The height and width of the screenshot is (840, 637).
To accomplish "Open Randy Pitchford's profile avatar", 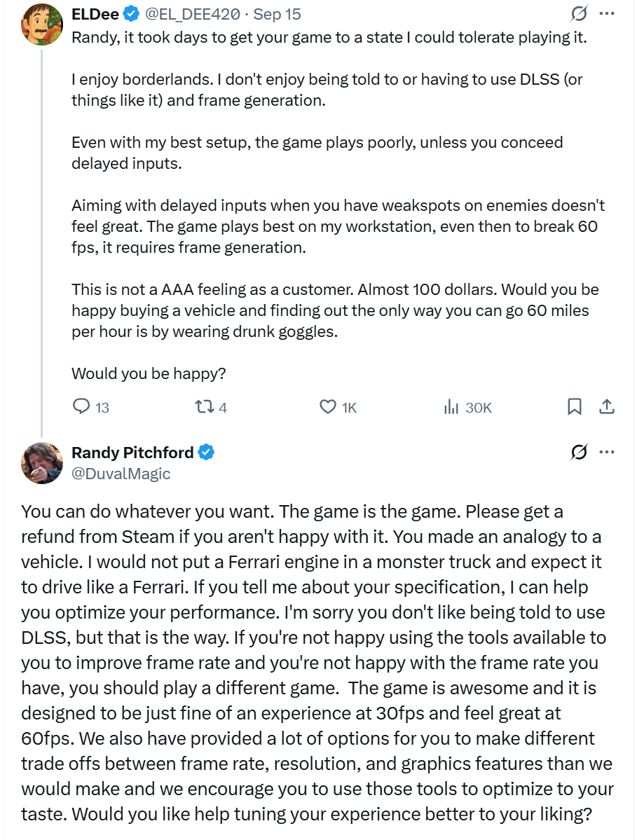I will (42, 463).
